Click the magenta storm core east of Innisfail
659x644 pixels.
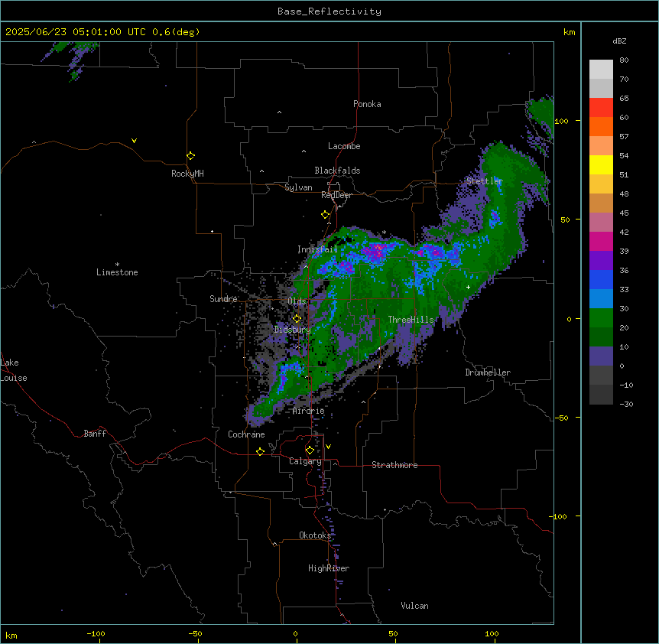click(375, 252)
